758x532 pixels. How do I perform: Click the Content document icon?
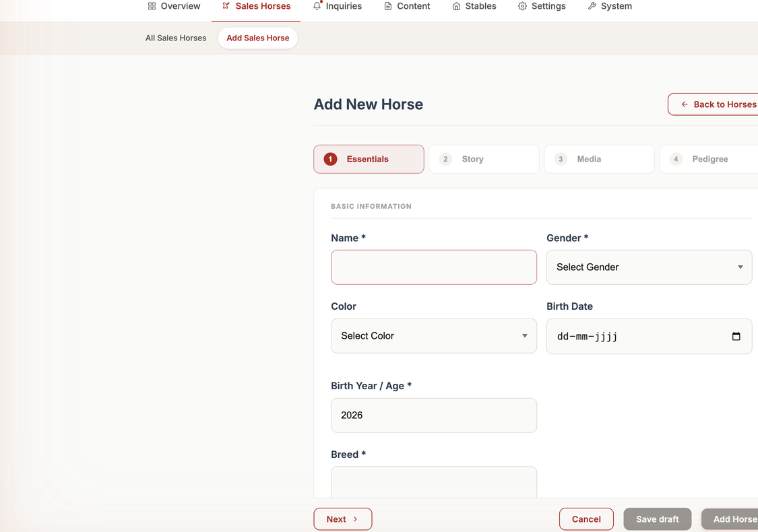point(387,6)
